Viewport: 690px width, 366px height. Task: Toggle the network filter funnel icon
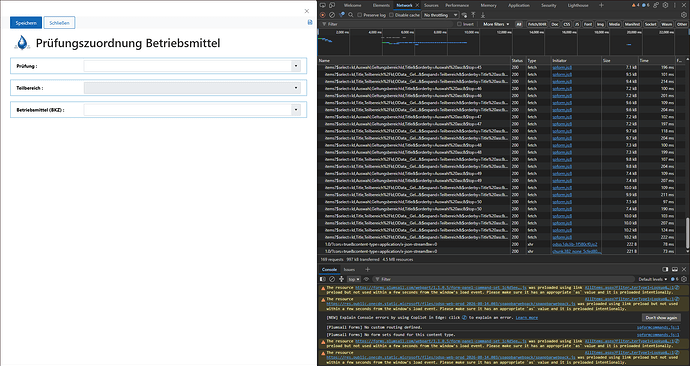point(341,15)
